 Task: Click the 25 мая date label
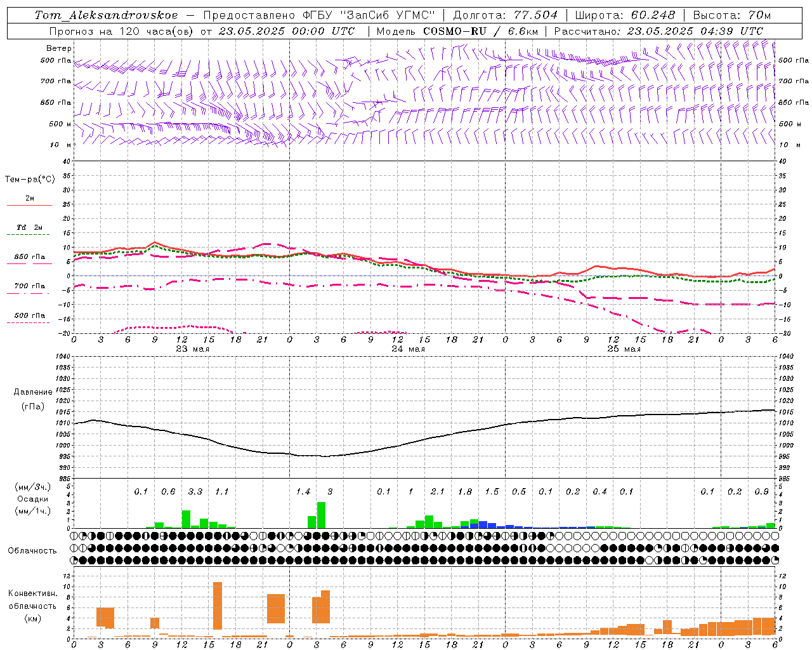(x=624, y=349)
